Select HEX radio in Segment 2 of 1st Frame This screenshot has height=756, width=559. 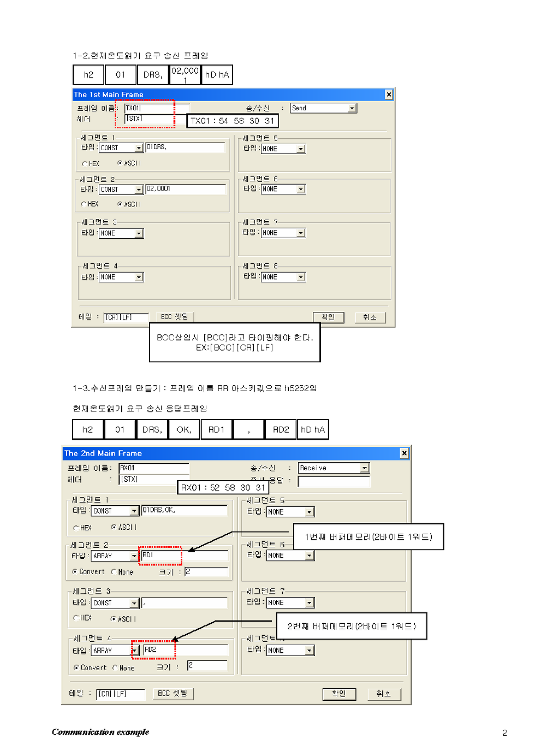click(84, 204)
